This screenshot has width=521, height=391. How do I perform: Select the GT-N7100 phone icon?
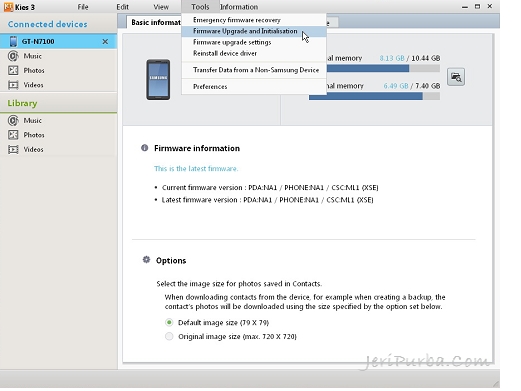coord(13,41)
